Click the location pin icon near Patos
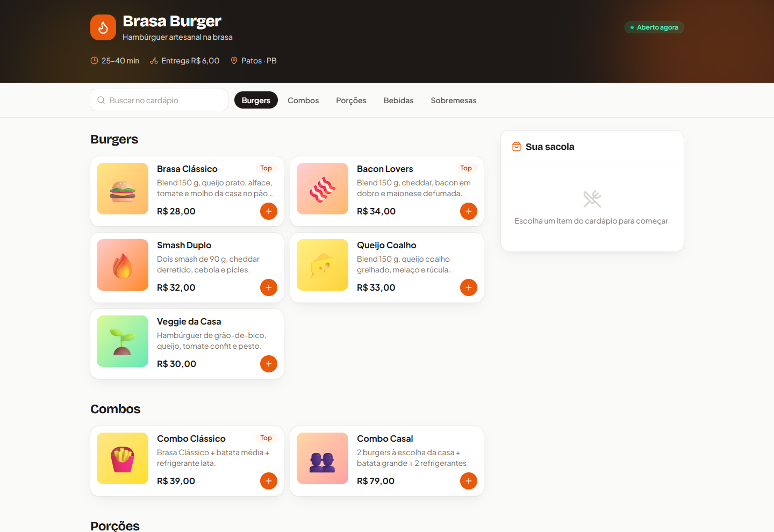This screenshot has height=532, width=774. point(234,61)
